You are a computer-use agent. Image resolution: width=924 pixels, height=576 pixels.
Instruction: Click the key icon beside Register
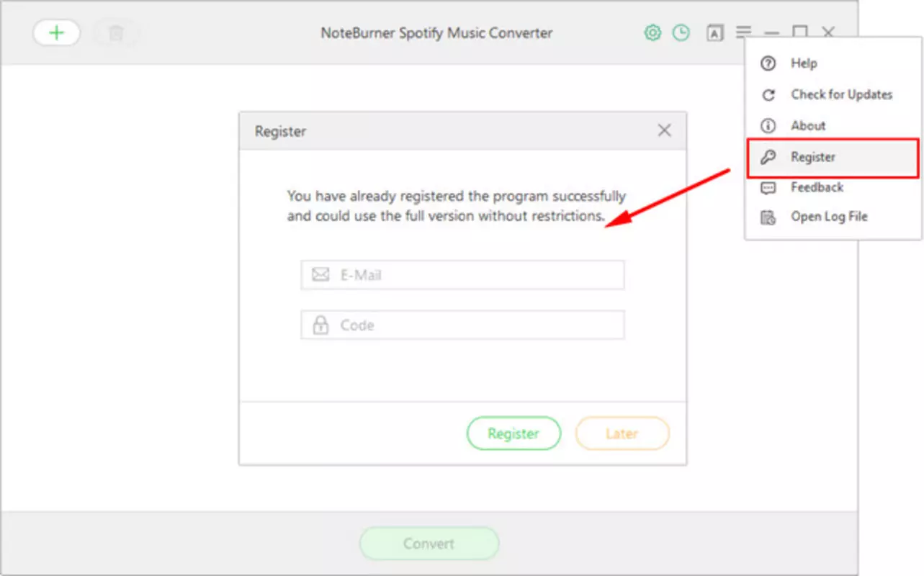point(768,157)
